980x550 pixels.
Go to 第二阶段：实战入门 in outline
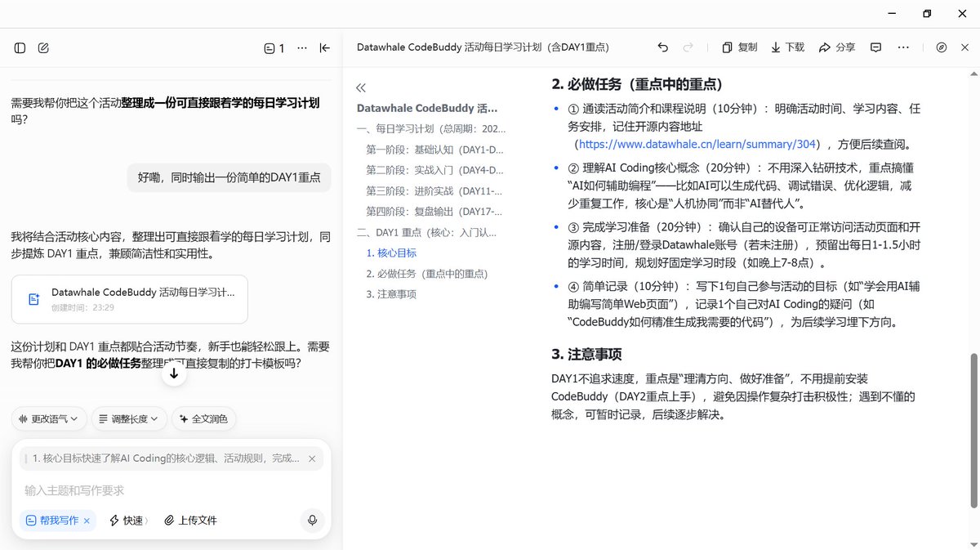pyautogui.click(x=435, y=170)
